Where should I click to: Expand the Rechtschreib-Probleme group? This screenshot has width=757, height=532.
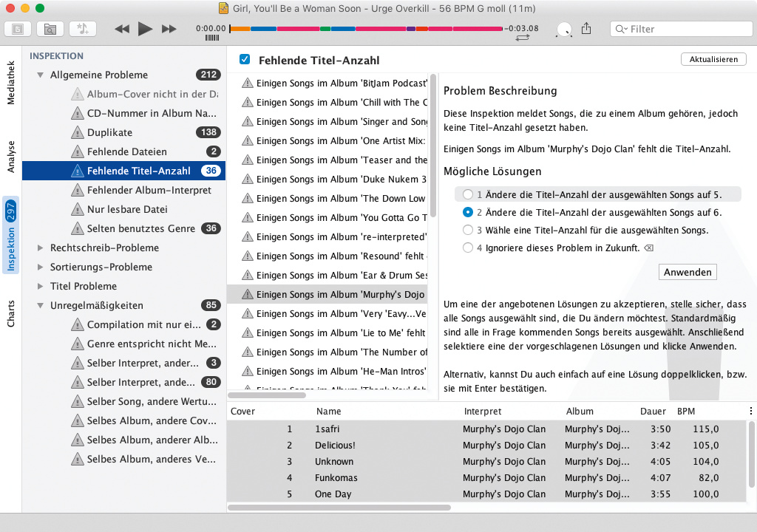(x=40, y=248)
